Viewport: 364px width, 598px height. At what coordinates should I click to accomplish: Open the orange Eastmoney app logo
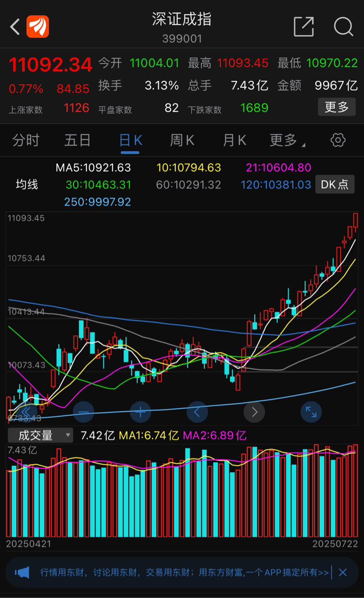(x=38, y=27)
